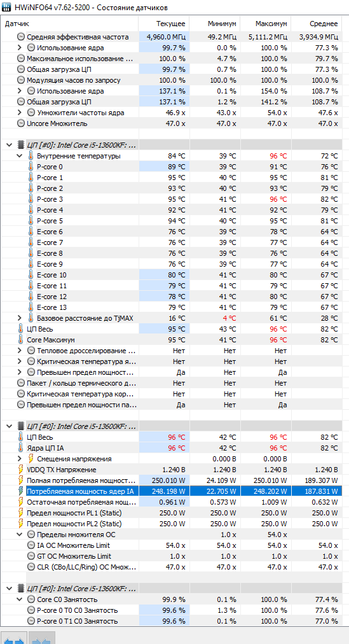Select the E-core 8 row label

[x=50, y=253]
